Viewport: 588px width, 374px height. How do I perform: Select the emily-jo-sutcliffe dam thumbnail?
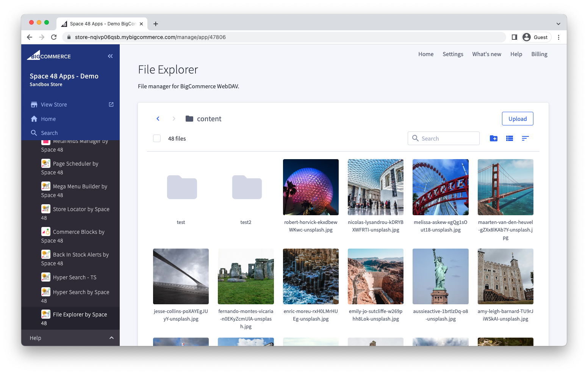click(x=375, y=276)
